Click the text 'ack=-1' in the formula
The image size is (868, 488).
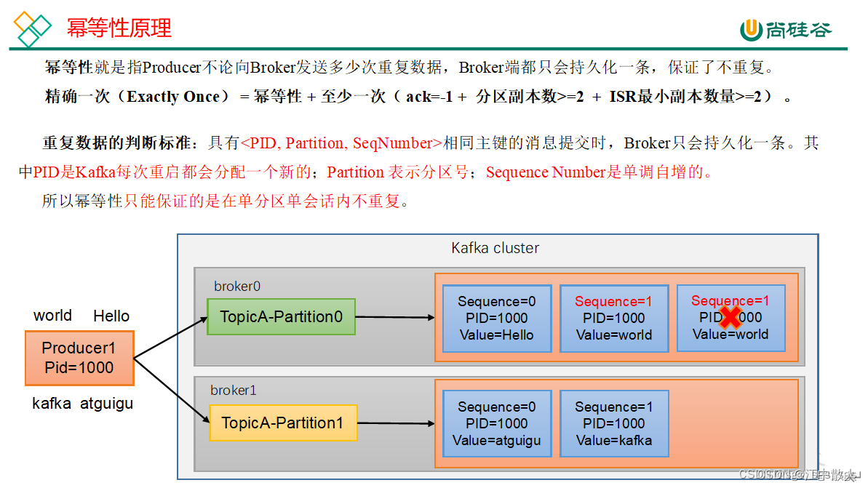[429, 97]
